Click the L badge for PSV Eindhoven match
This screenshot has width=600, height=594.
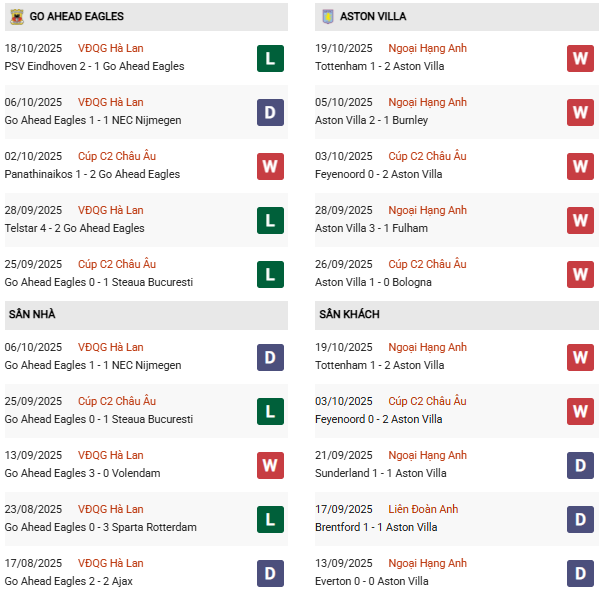(269, 58)
